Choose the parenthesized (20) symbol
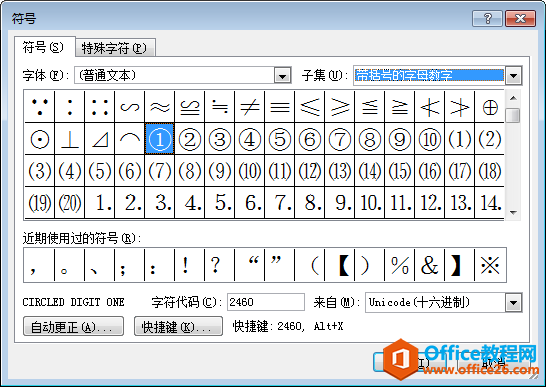This screenshot has height=387, width=546. point(70,203)
